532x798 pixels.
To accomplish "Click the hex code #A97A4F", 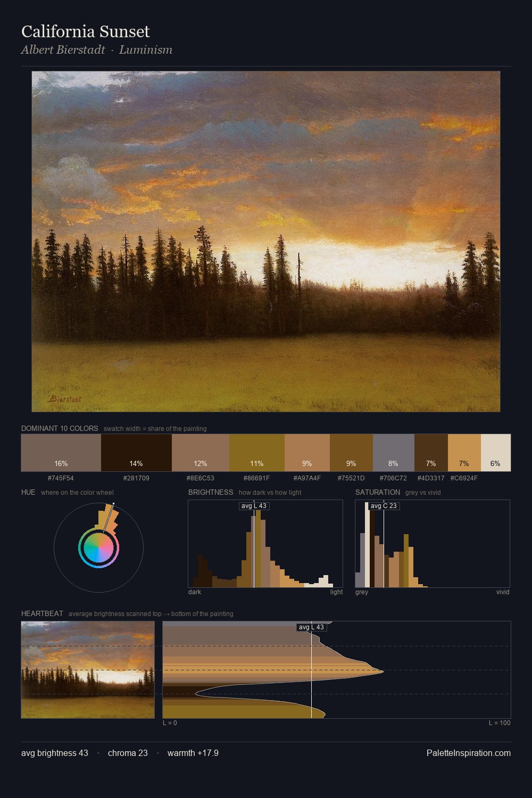I will [x=307, y=478].
